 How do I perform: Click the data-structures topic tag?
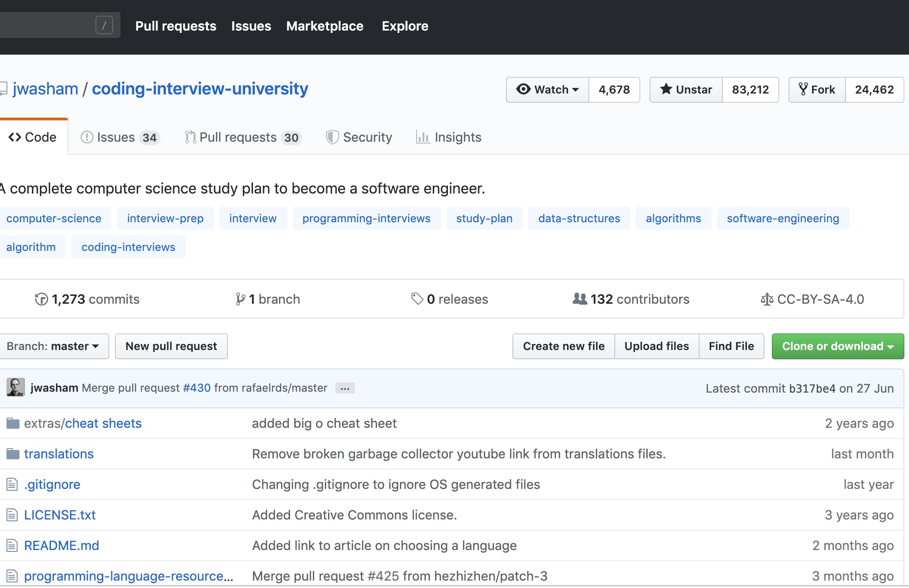point(579,218)
